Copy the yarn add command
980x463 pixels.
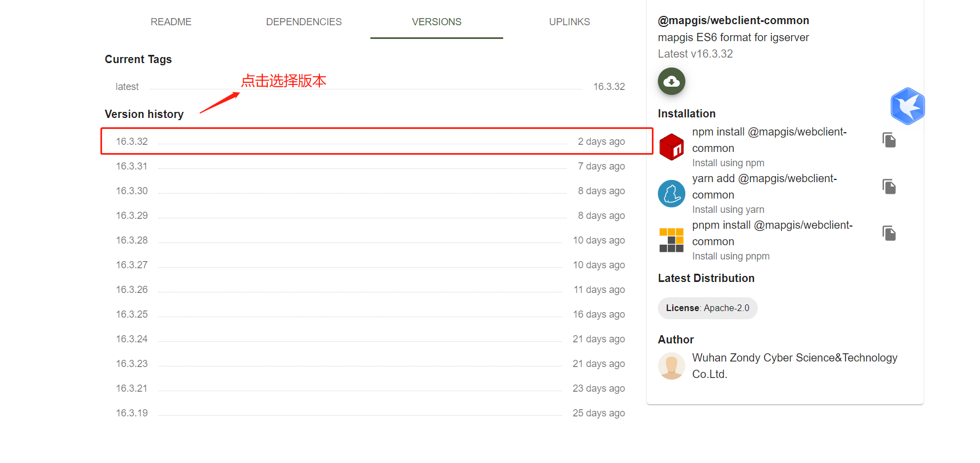[x=889, y=187]
